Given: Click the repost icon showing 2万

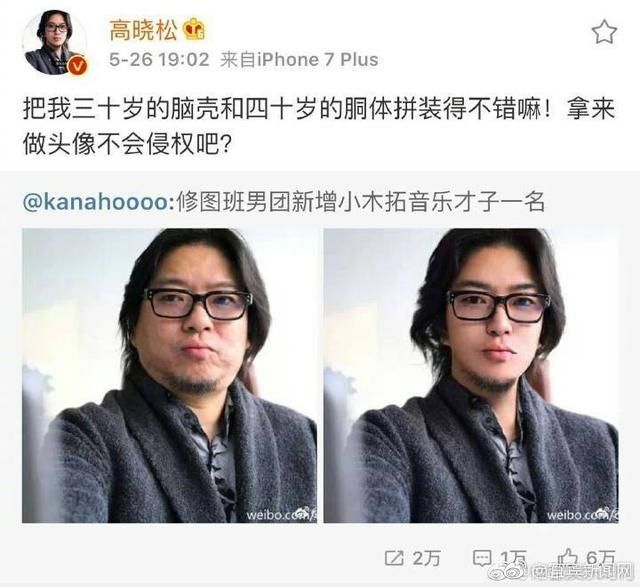Looking at the screenshot, I should (x=394, y=558).
